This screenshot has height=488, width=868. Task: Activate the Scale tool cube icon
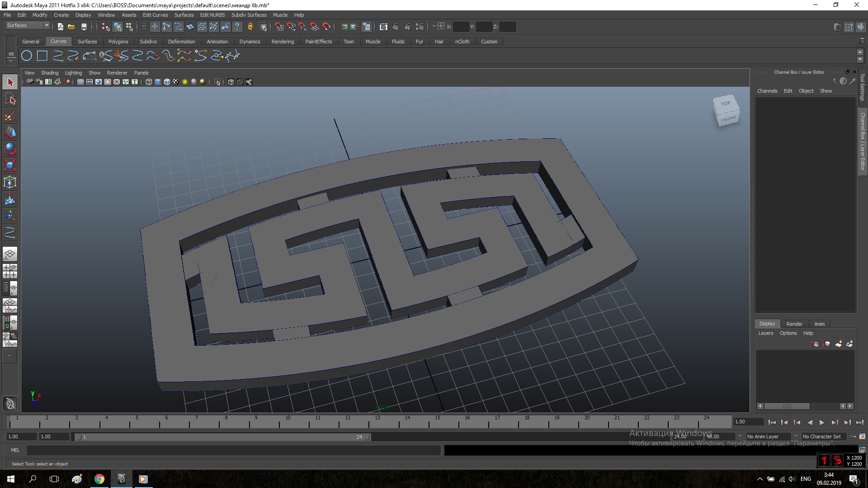click(x=10, y=165)
